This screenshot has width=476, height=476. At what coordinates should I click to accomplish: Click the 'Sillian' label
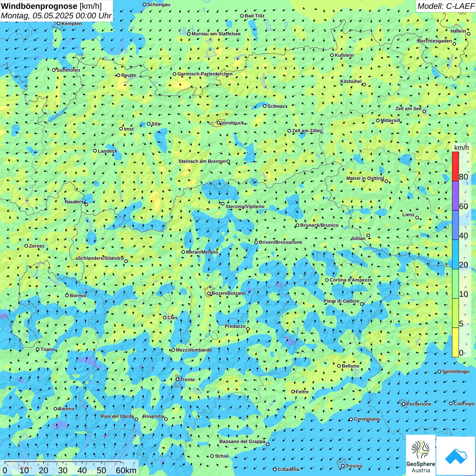358,238
